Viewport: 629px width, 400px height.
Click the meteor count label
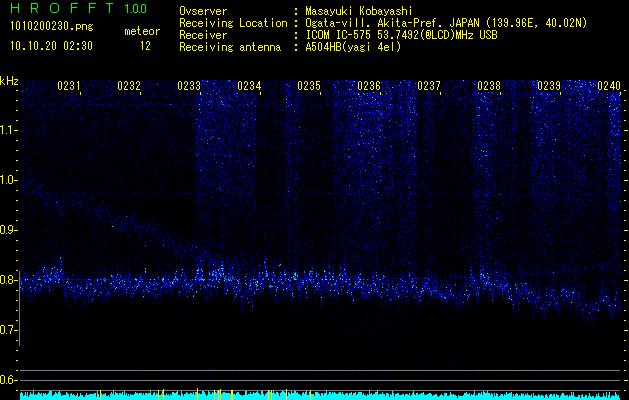[142, 31]
